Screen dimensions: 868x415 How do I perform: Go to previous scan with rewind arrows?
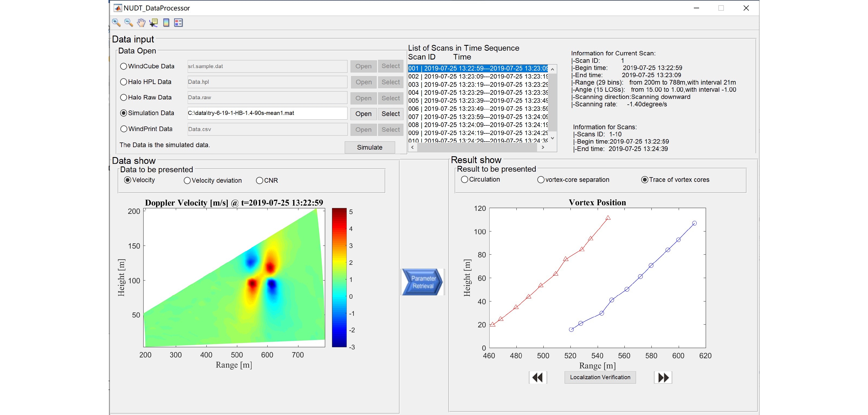(x=538, y=377)
